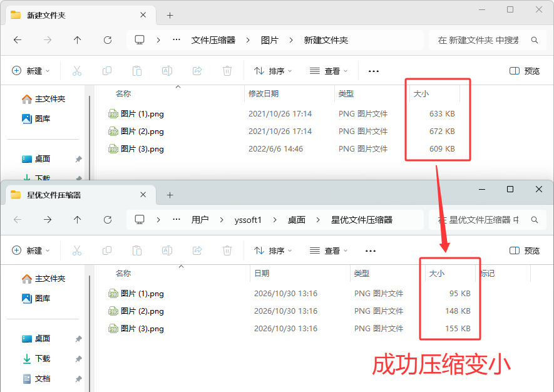
Task: Toggle the 预览 pane in 新建文件夹 window
Action: click(525, 71)
